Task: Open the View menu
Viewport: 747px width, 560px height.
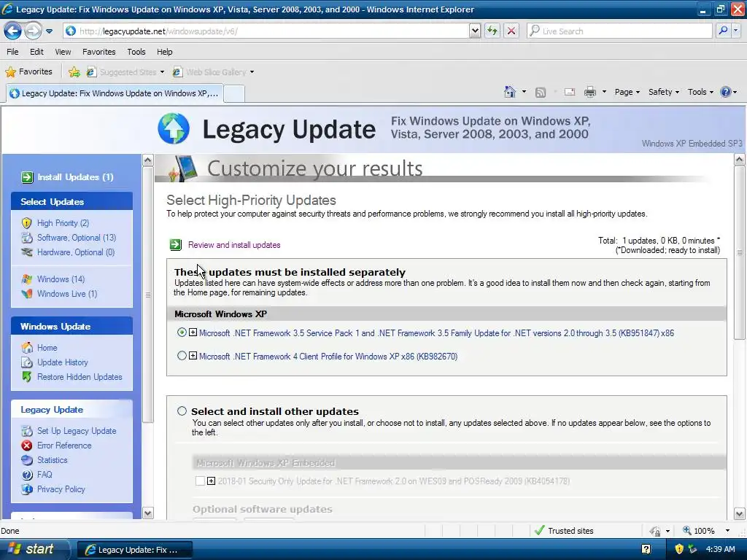Action: 63,52
